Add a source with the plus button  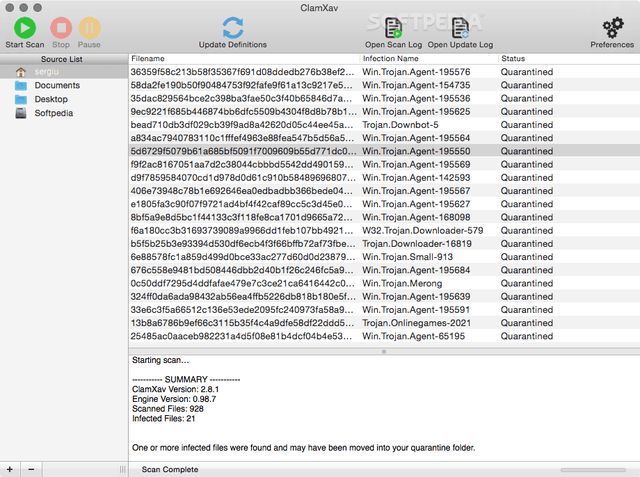click(10, 469)
